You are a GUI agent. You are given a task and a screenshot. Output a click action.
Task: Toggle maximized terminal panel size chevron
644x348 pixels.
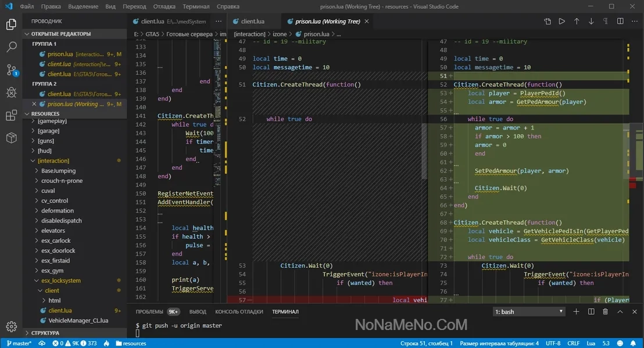click(620, 312)
